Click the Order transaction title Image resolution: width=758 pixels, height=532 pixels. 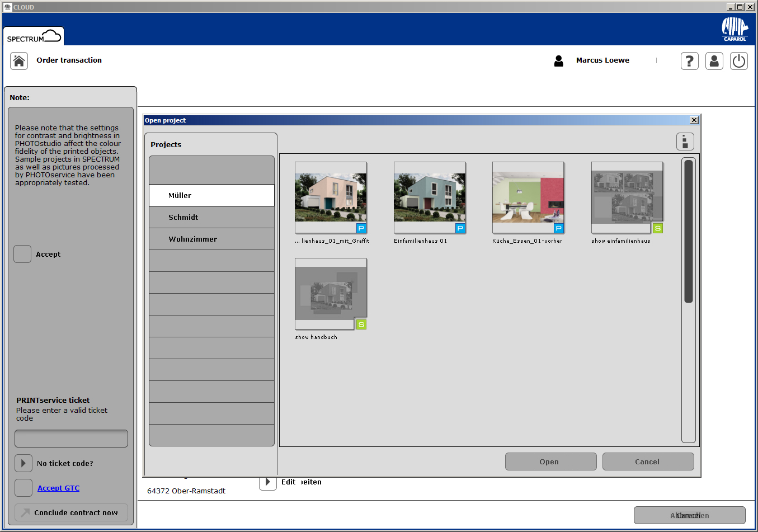(69, 60)
